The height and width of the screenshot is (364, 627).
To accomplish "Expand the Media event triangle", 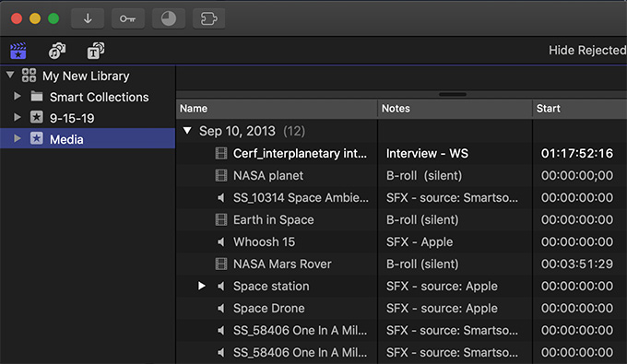I will coord(18,138).
